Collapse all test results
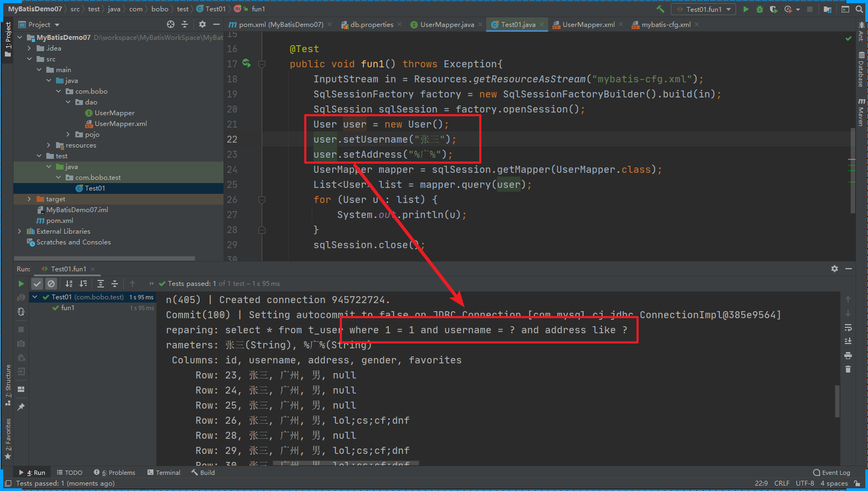 (115, 284)
